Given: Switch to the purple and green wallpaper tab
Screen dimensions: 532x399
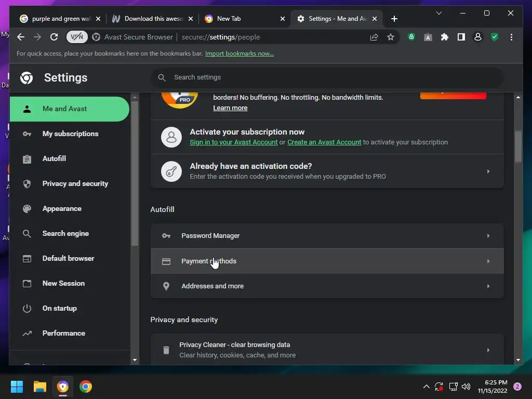Looking at the screenshot, I should click(61, 19).
